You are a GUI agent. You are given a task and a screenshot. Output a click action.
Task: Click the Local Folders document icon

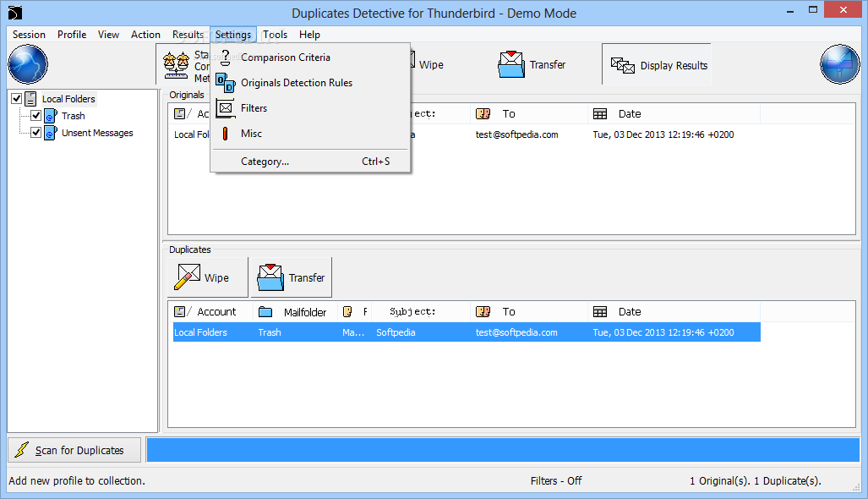(x=31, y=99)
